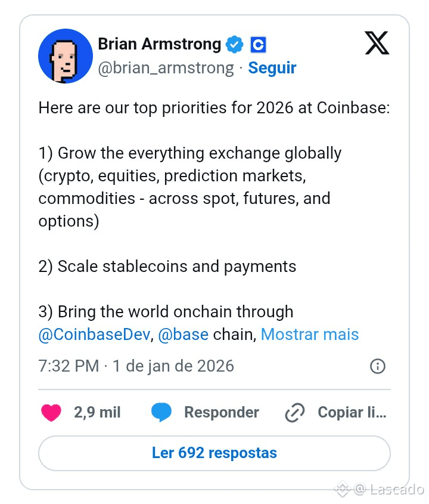
Task: Follow the account via Seguir
Action: point(272,68)
